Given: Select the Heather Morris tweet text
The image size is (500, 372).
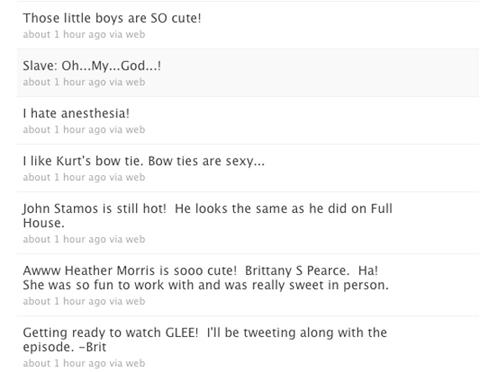Looking at the screenshot, I should coord(206,278).
